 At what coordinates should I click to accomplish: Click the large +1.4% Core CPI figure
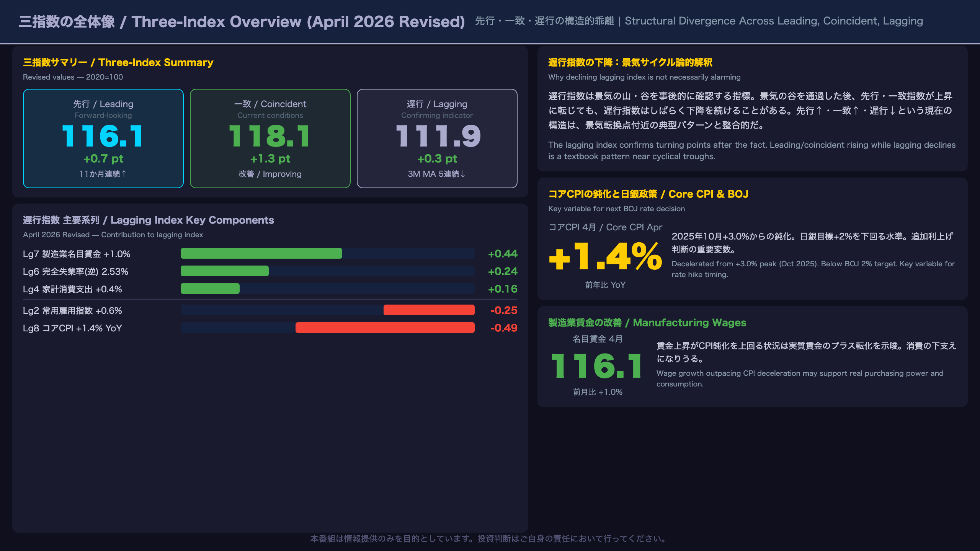point(605,256)
